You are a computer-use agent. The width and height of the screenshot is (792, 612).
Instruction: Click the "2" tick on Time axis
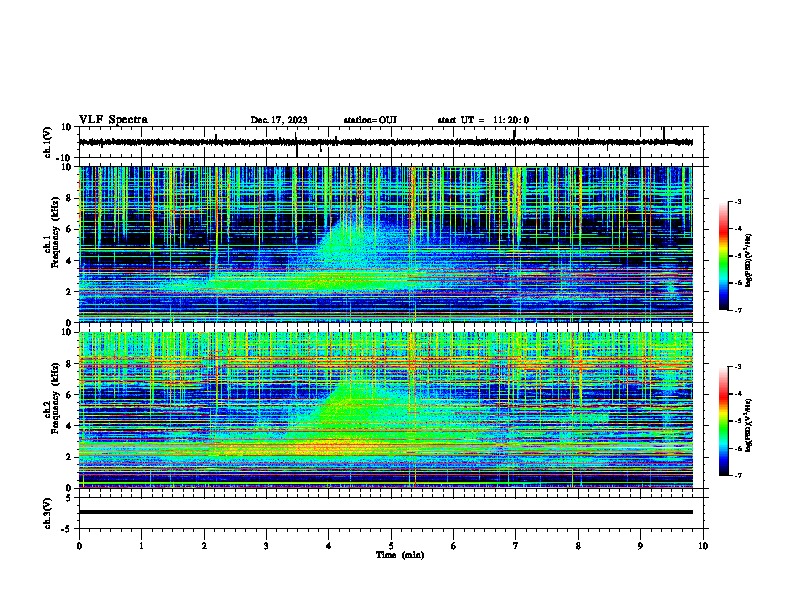point(204,546)
